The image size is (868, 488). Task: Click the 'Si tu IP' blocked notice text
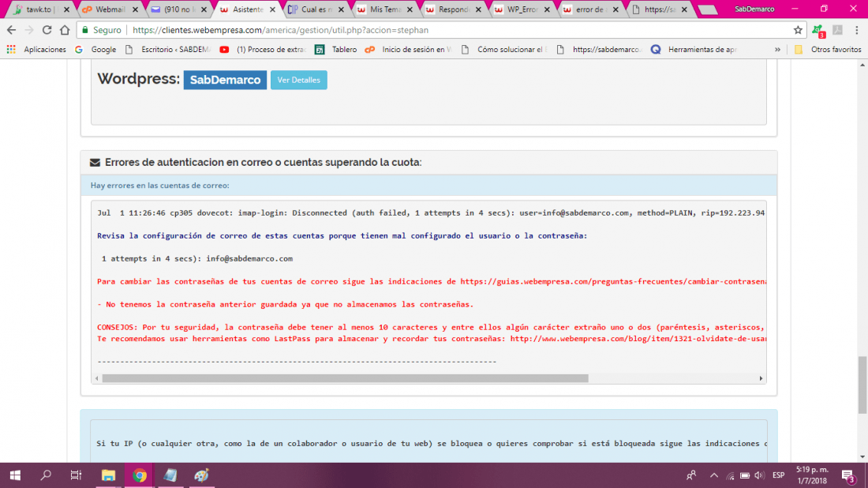[432, 443]
